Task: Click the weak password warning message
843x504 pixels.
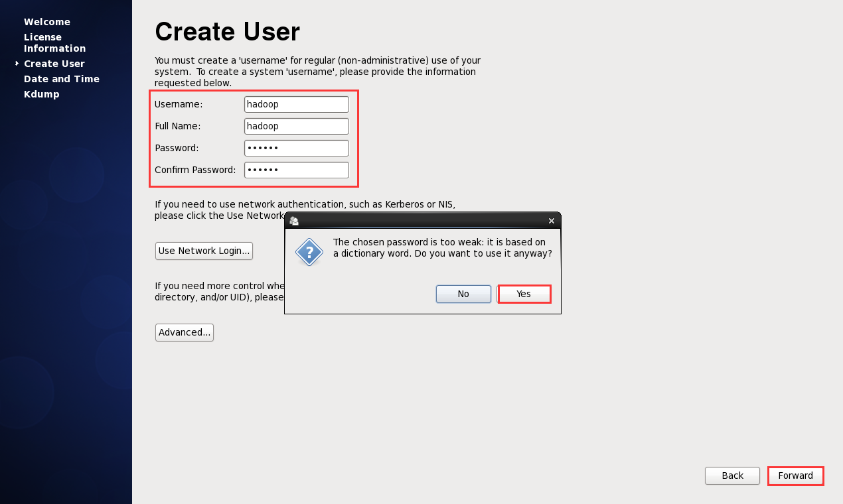Action: click(x=443, y=247)
